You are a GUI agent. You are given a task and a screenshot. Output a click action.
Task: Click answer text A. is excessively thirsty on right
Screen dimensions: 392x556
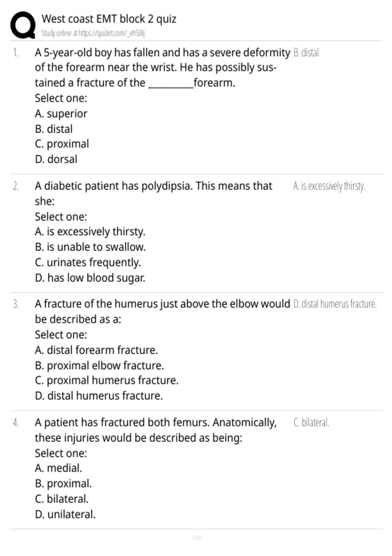click(x=329, y=186)
